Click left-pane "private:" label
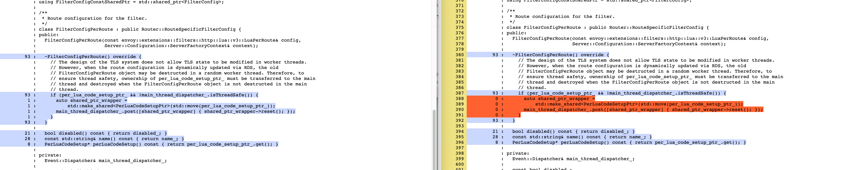Screen dimensions: 868x170 tap(50, 155)
